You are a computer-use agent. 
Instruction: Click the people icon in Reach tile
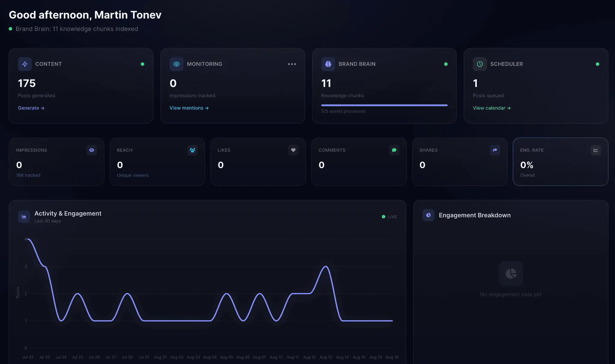point(192,150)
